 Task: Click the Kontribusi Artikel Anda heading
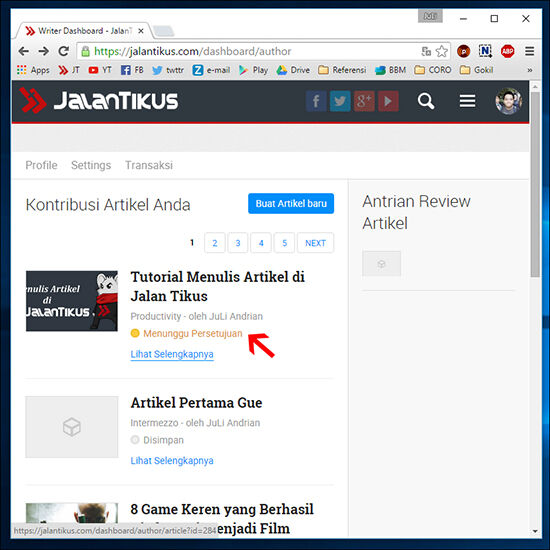[108, 205]
